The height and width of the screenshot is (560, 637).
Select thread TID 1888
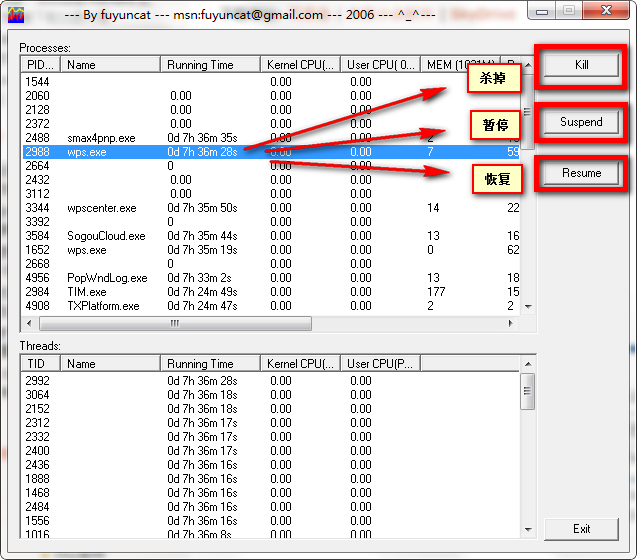click(x=271, y=479)
